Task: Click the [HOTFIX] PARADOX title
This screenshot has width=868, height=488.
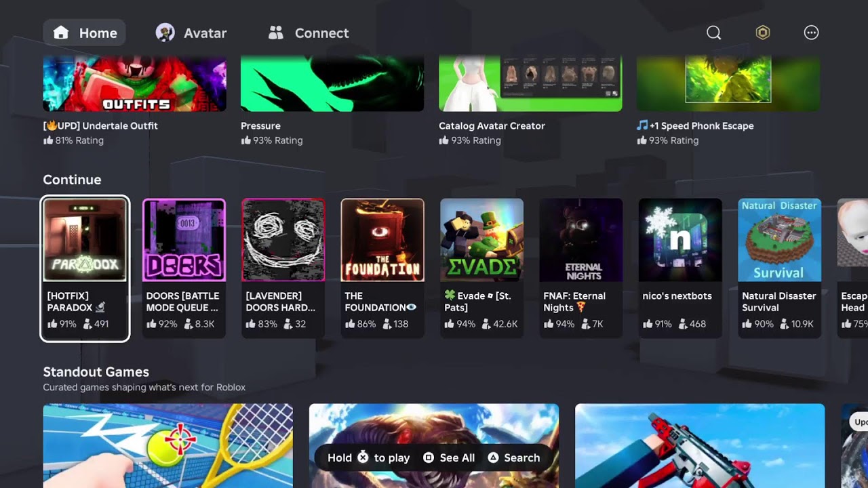Action: coord(76,302)
